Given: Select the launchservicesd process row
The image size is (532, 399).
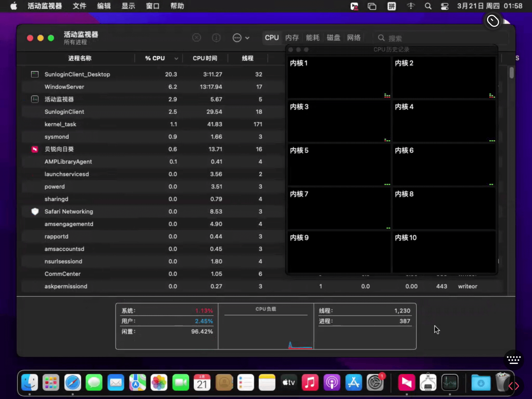Looking at the screenshot, I should click(153, 174).
